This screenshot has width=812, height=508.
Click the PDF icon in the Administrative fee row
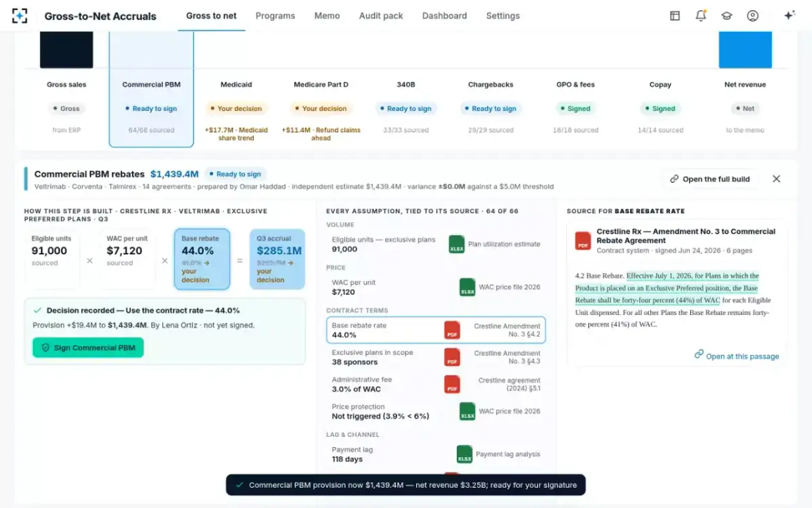(452, 385)
